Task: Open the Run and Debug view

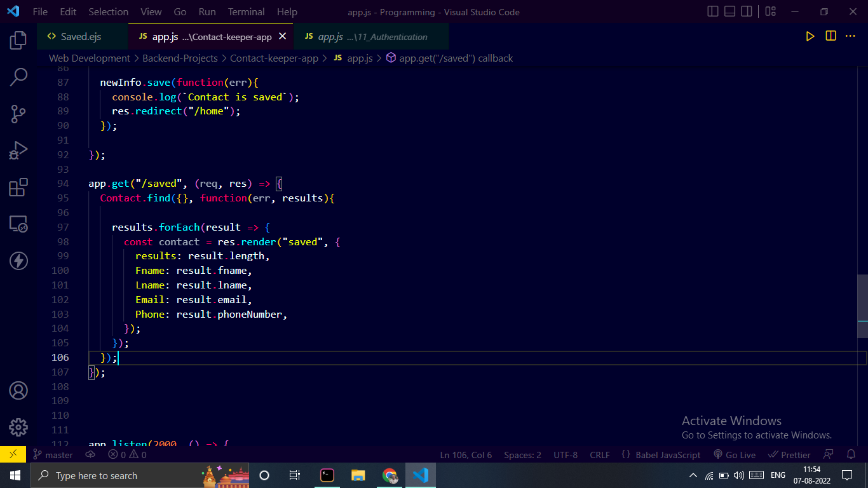Action: [x=18, y=151]
